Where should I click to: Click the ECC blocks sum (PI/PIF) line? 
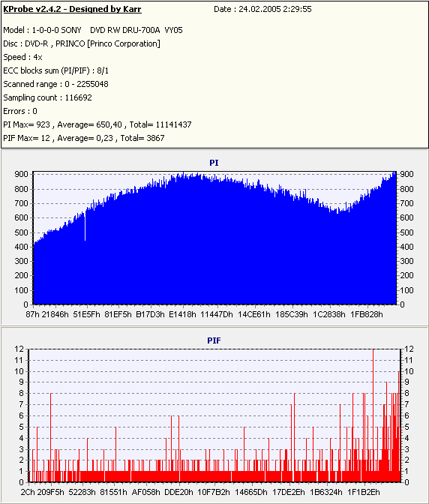pyautogui.click(x=56, y=70)
